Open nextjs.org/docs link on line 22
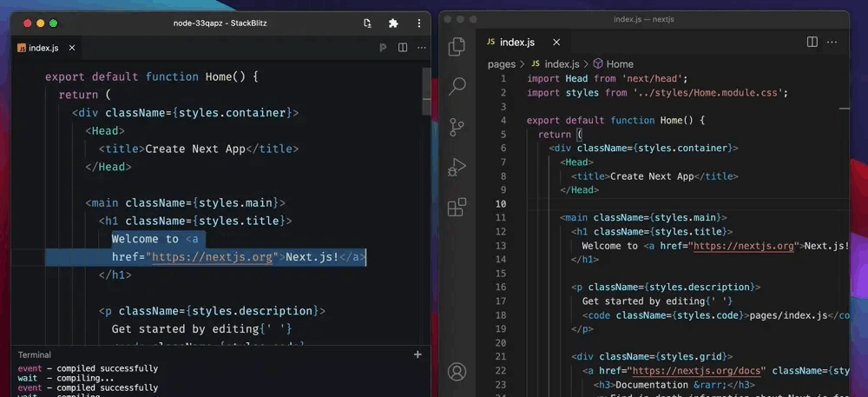The height and width of the screenshot is (397, 868). 699,371
